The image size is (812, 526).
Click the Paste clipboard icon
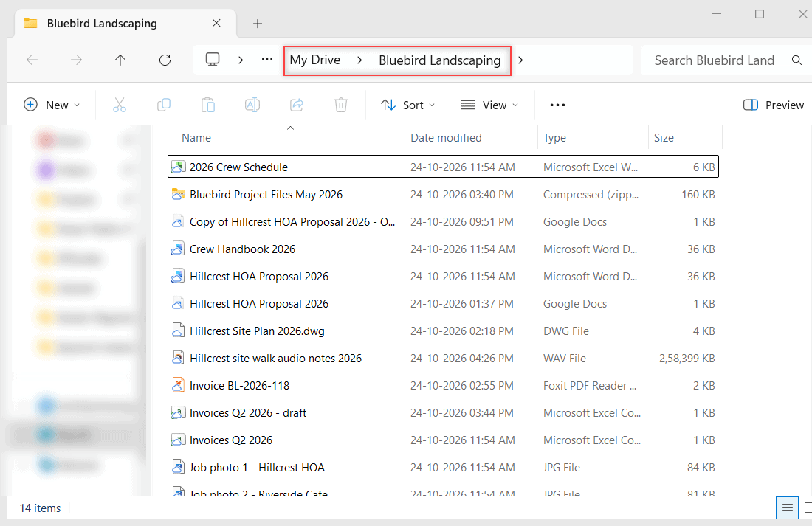click(208, 105)
